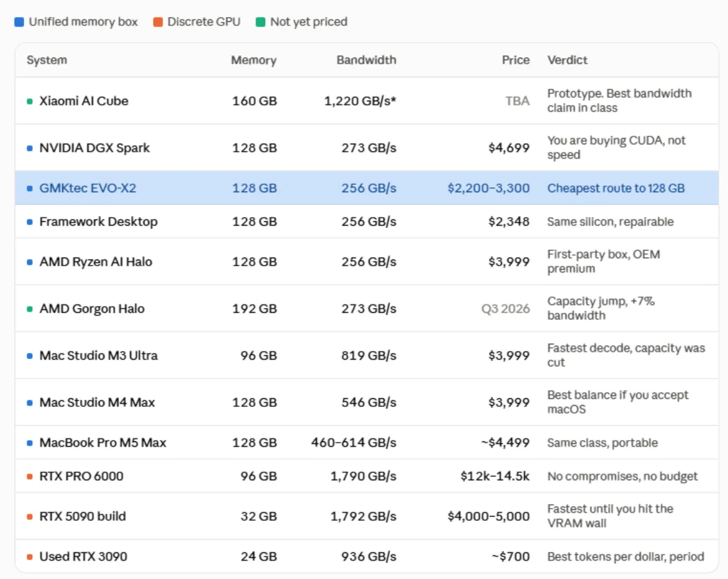Click the No compromises, no budget verdict
This screenshot has width=728, height=579.
pos(622,477)
